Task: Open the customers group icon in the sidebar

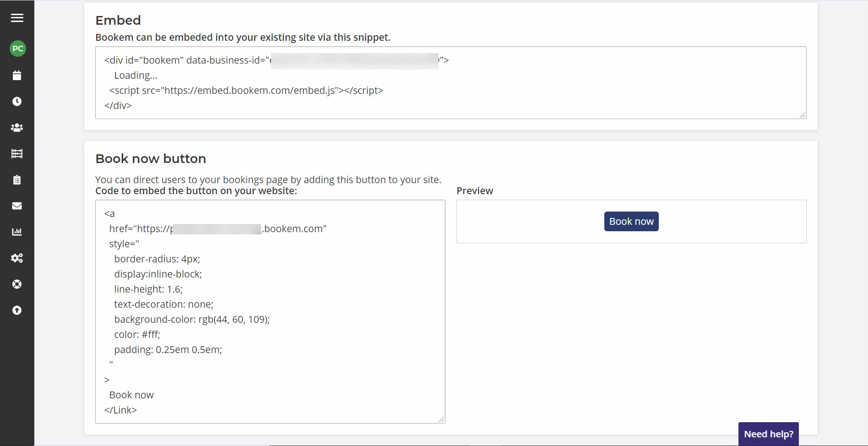Action: (17, 128)
